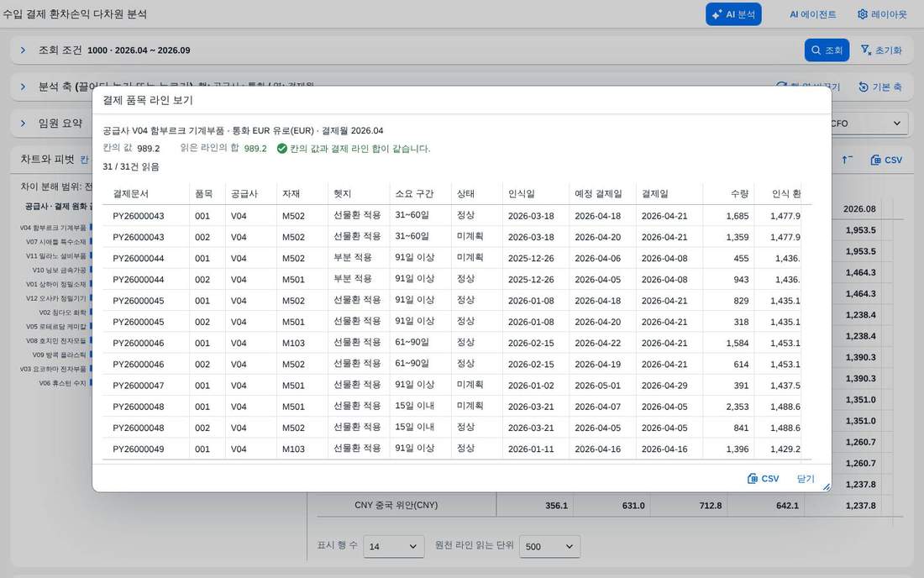
Task: Click the dialog resize corner handle
Action: [827, 486]
